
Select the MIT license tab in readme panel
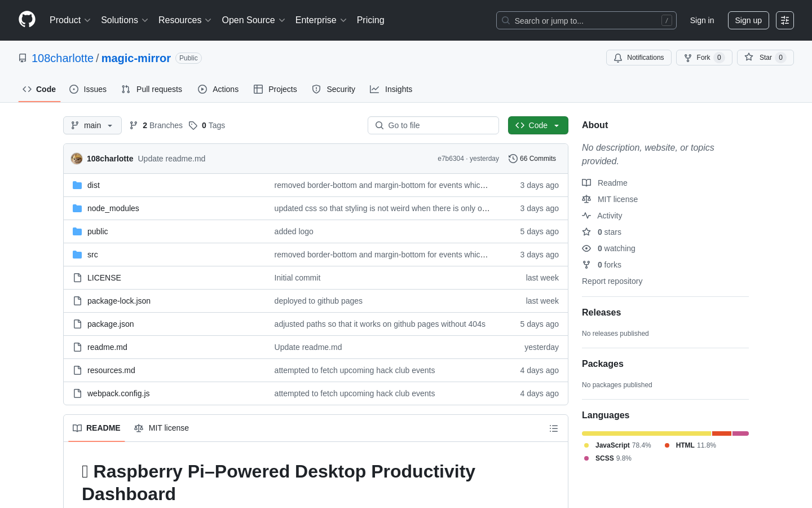coord(161,428)
